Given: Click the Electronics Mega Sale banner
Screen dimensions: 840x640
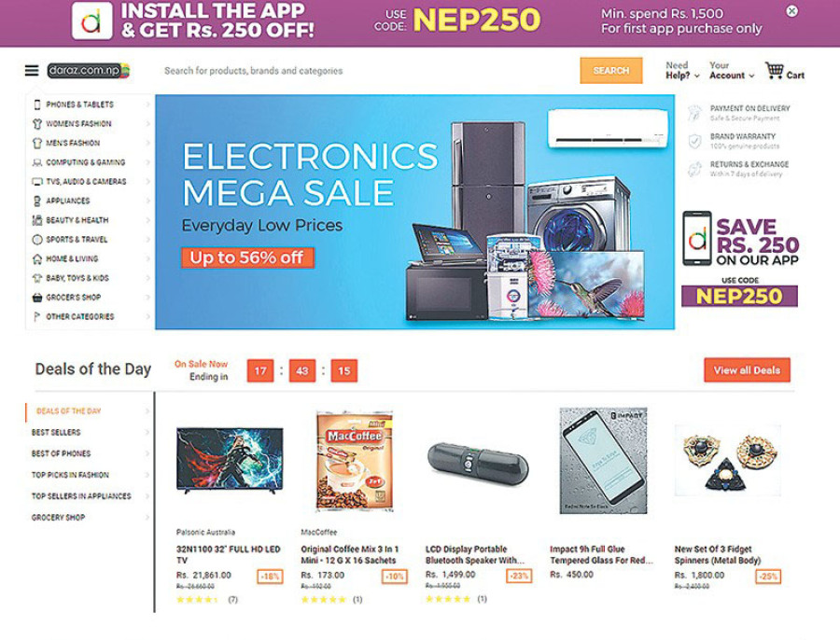Looking at the screenshot, I should (414, 212).
